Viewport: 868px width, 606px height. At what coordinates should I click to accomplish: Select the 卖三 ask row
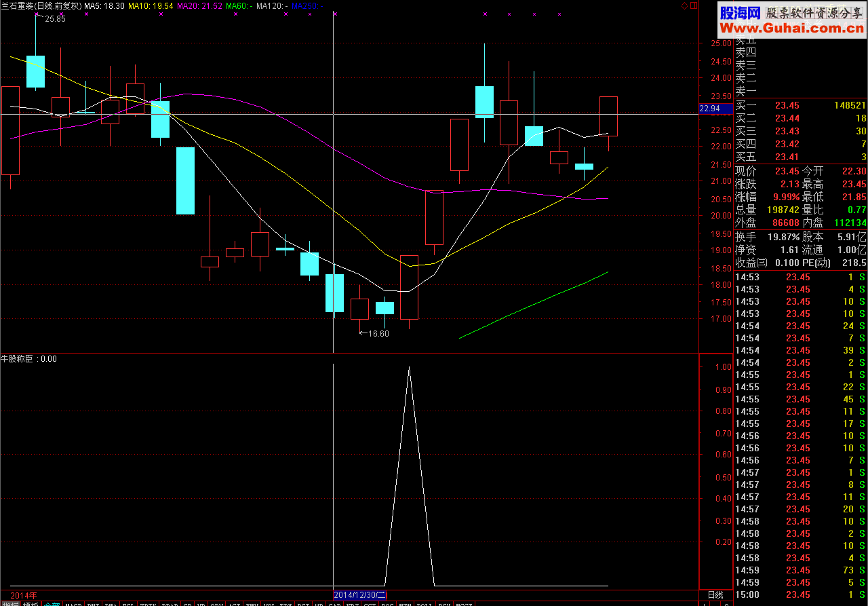pos(801,65)
